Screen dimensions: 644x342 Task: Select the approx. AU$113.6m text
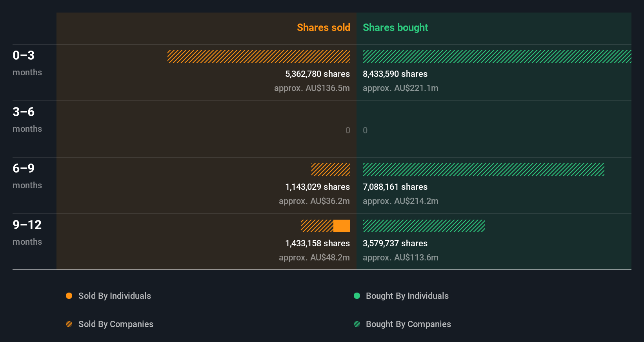click(x=400, y=257)
